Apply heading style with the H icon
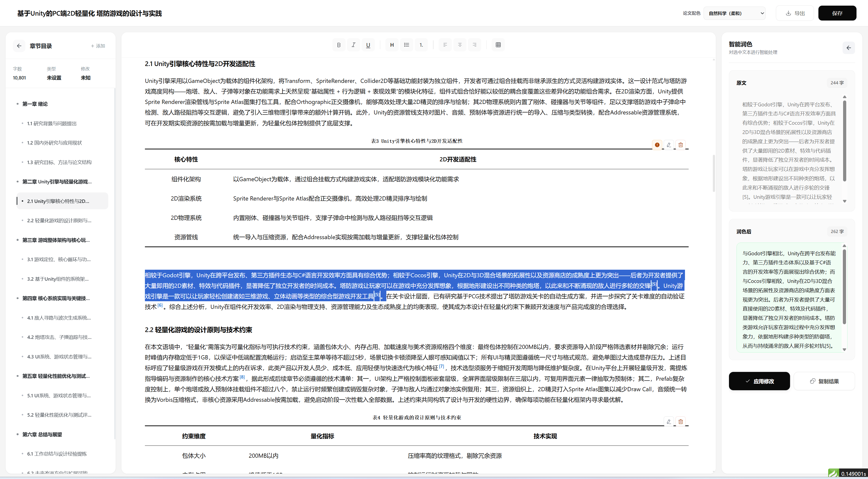This screenshot has height=479, width=868. (x=392, y=45)
